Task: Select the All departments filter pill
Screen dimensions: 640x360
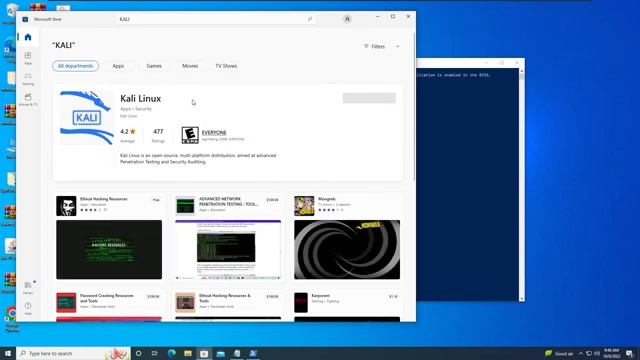Action: [x=76, y=66]
